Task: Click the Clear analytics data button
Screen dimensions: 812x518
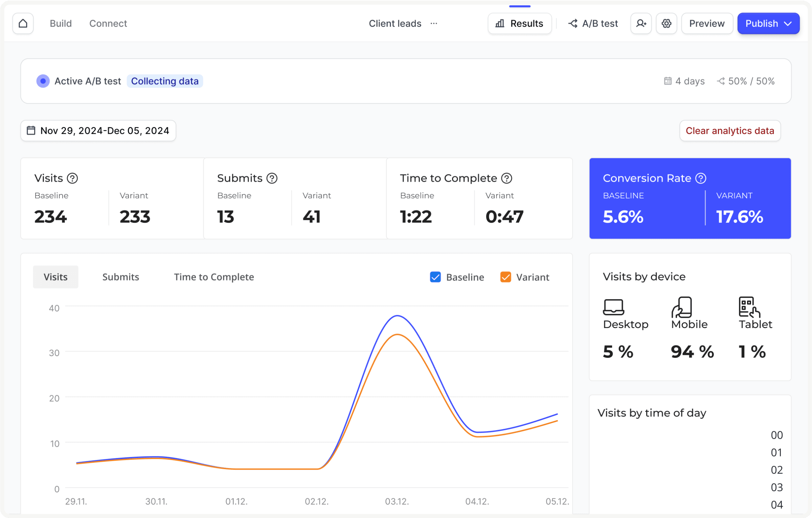Action: (x=730, y=131)
